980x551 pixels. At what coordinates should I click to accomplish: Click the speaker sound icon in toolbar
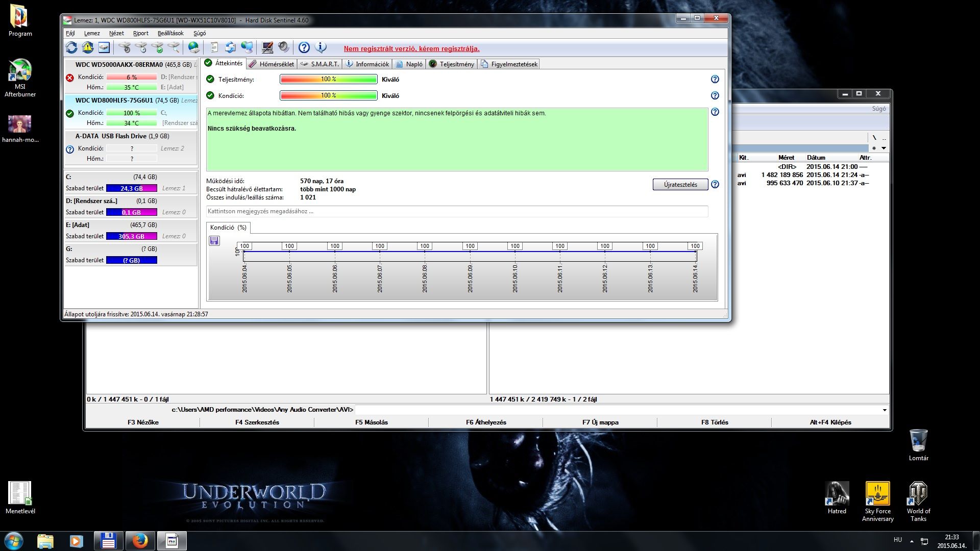tap(284, 47)
